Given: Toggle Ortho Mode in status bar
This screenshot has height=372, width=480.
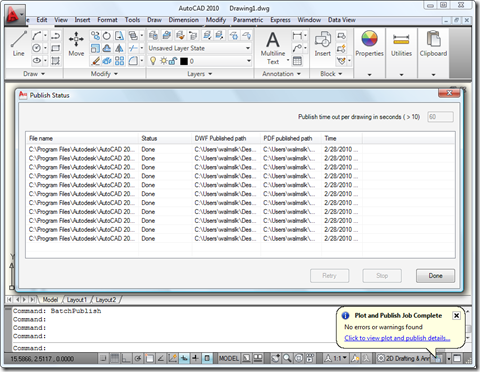Looking at the screenshot, I should (x=126, y=358).
